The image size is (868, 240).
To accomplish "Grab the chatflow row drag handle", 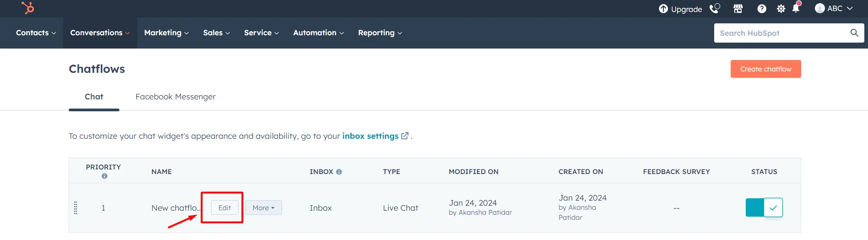I will pyautogui.click(x=76, y=208).
